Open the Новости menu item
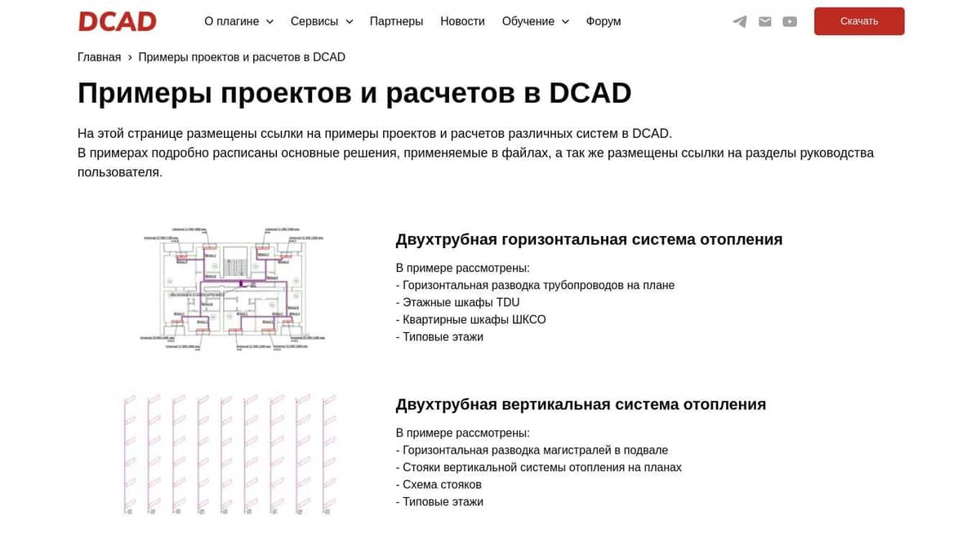Image resolution: width=980 pixels, height=551 pixels. (x=462, y=21)
